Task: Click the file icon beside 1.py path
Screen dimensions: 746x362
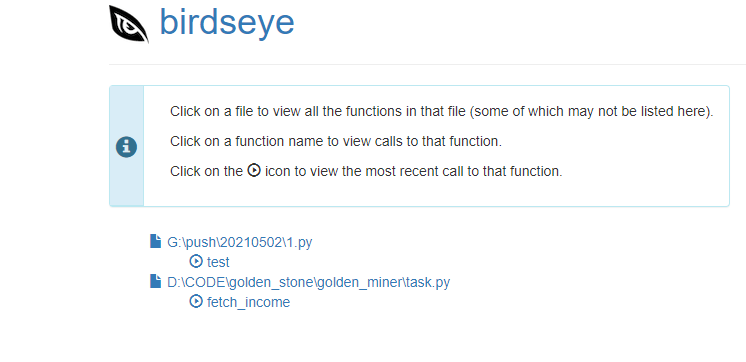Action: pyautogui.click(x=156, y=241)
